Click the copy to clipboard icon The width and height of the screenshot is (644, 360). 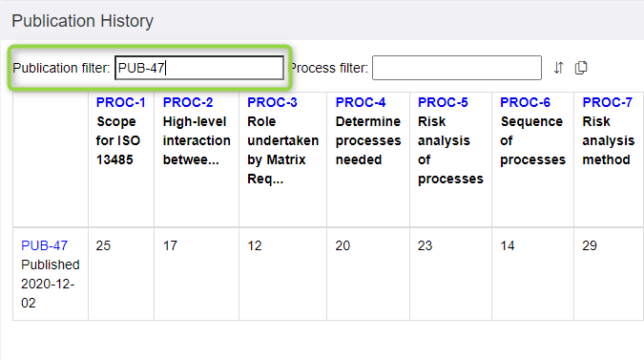click(x=581, y=68)
